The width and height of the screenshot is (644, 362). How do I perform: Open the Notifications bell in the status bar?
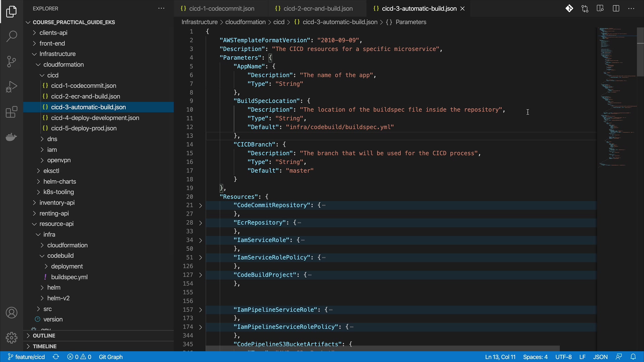coord(633,357)
